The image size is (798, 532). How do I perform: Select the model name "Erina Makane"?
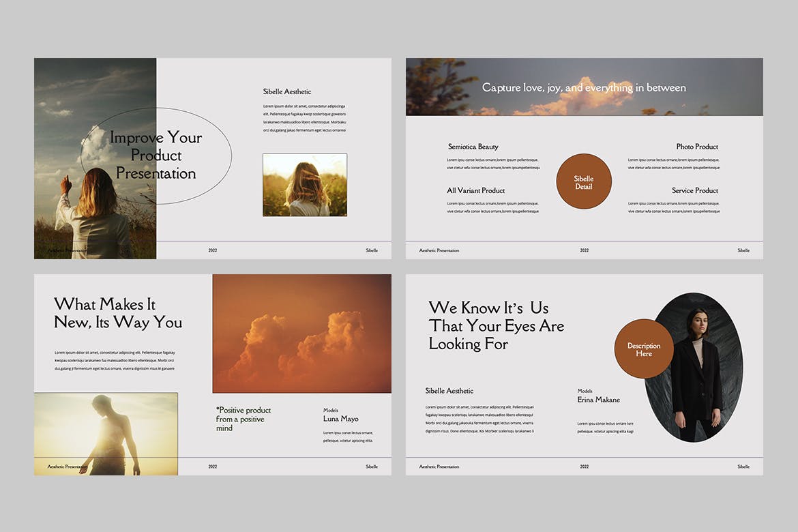(598, 400)
